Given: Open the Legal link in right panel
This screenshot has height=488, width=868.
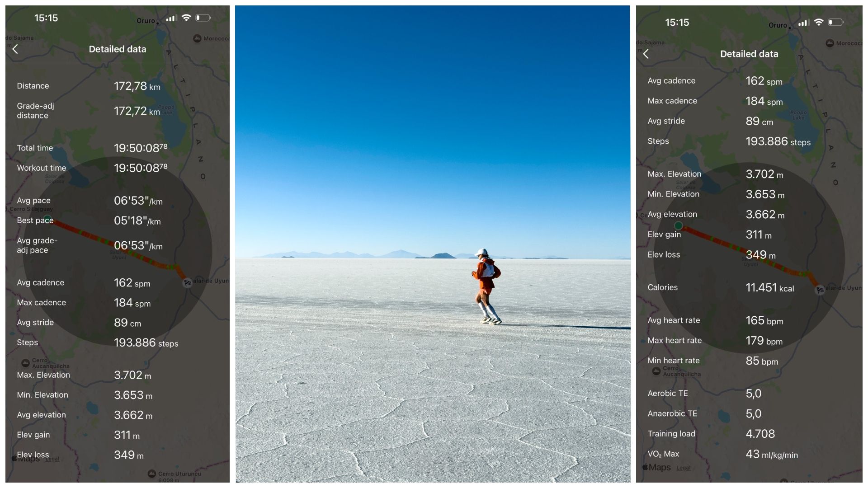Looking at the screenshot, I should coord(683,468).
